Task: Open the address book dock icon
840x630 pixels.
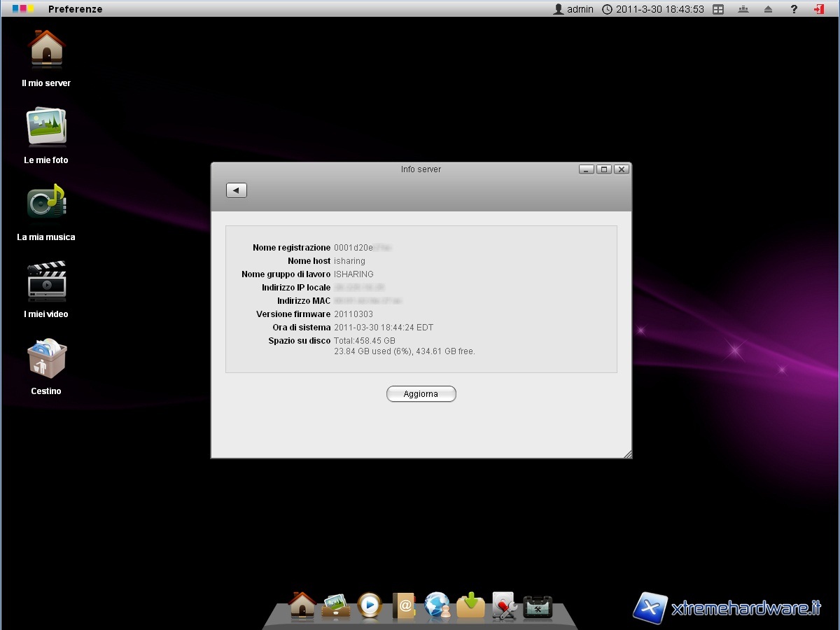Action: coord(404,605)
